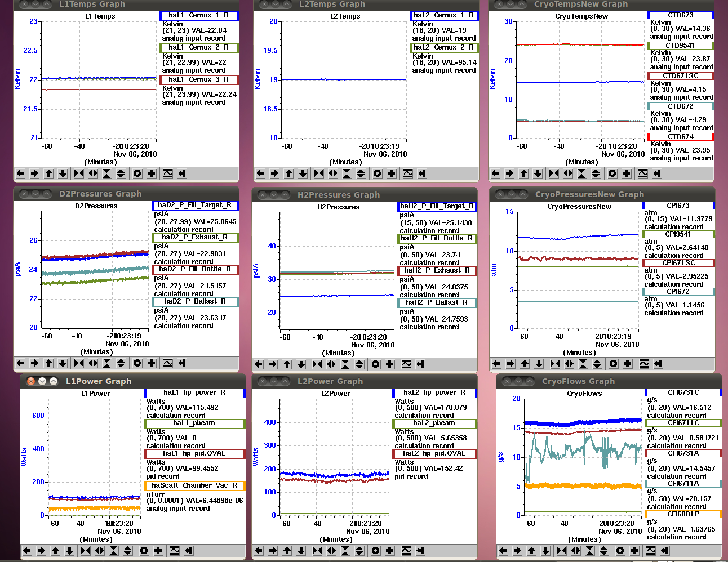Zoom in horizontally on the CryoTempsNew graph
This screenshot has width=728, height=562.
click(554, 173)
